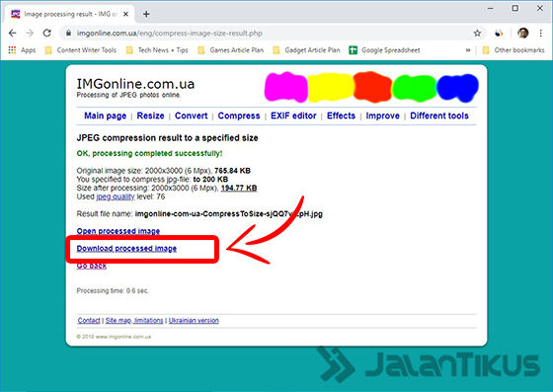This screenshot has width=553, height=392.
Task: Click the magenta color blob in the banner
Action: pyautogui.click(x=286, y=87)
